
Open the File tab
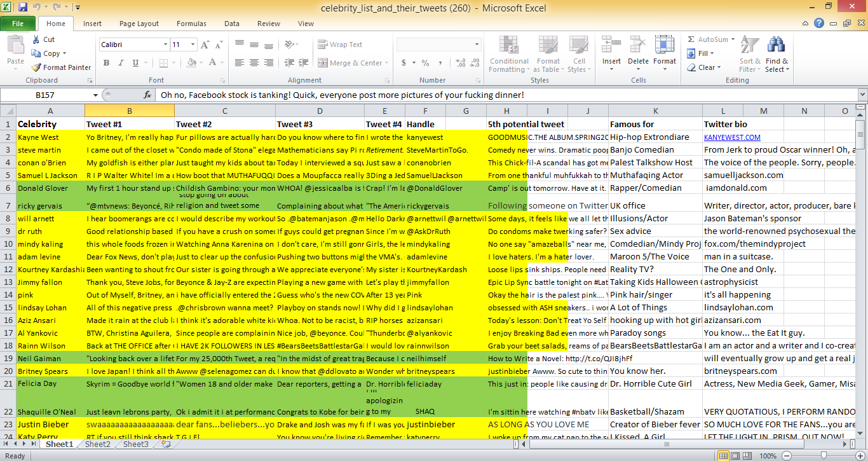(18, 24)
